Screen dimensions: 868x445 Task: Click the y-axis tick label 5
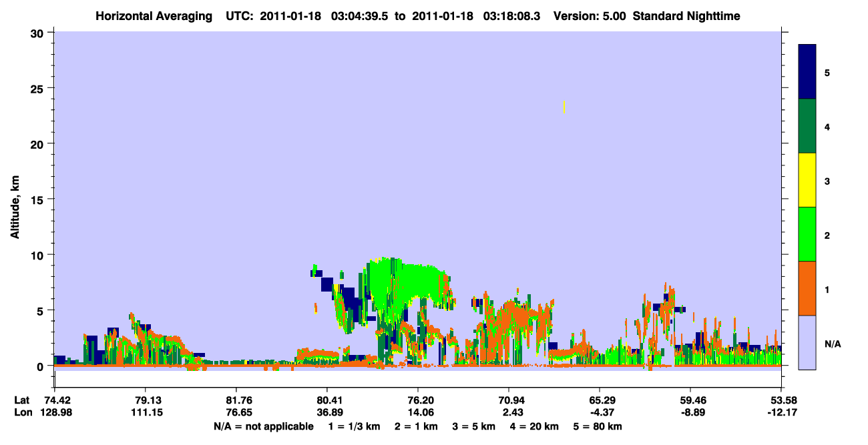coord(41,310)
